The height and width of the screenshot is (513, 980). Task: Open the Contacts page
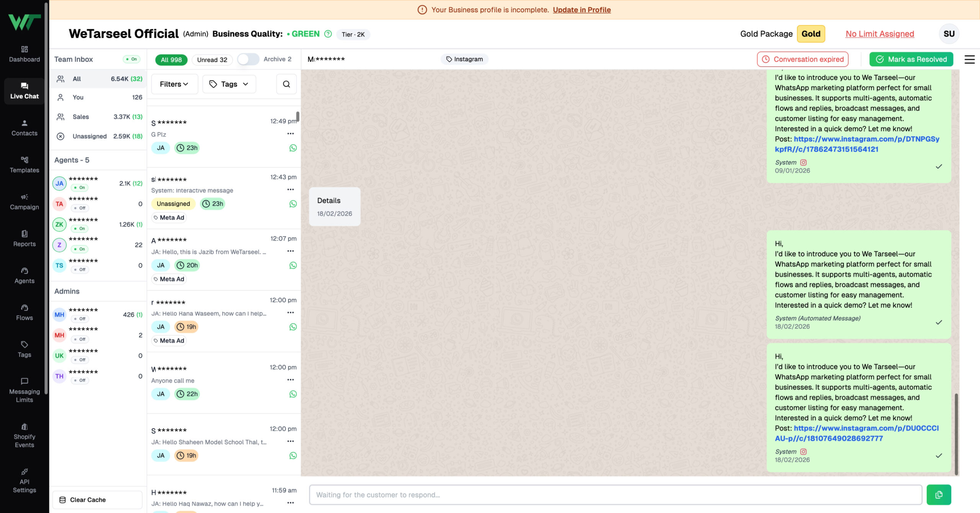pos(24,128)
